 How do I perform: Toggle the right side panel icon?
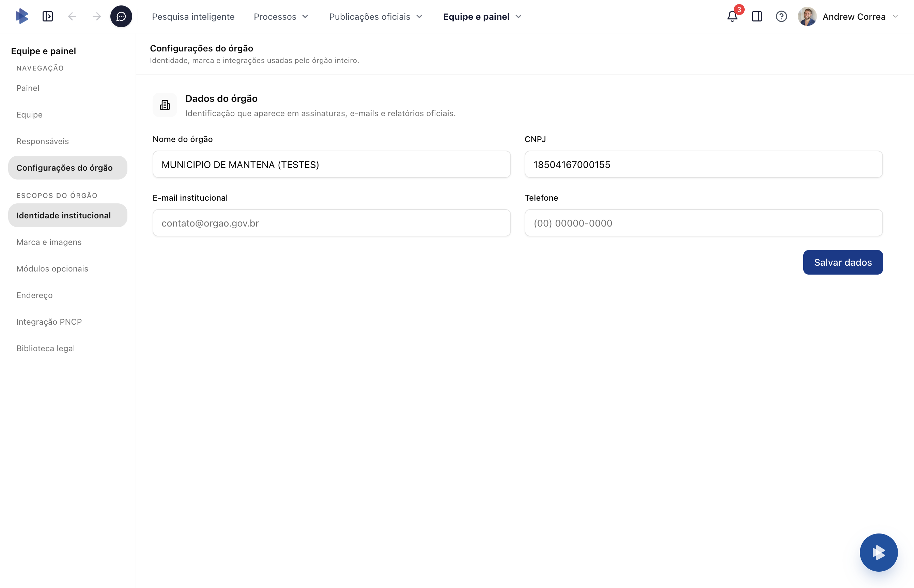pos(757,16)
